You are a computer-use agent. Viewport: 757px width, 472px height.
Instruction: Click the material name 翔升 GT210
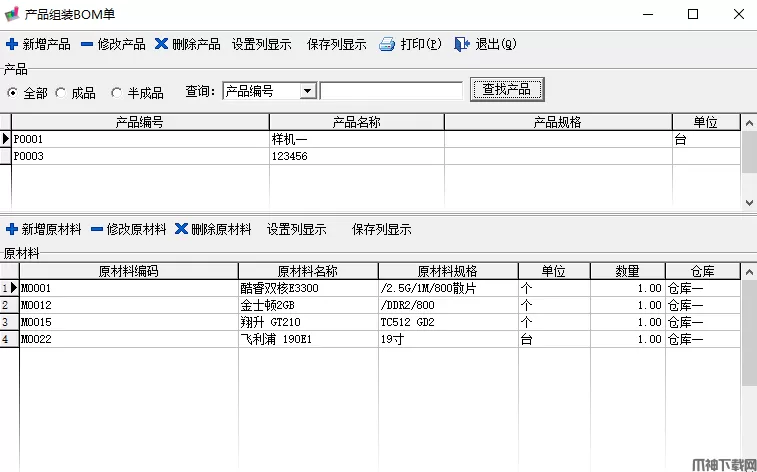(x=270, y=322)
